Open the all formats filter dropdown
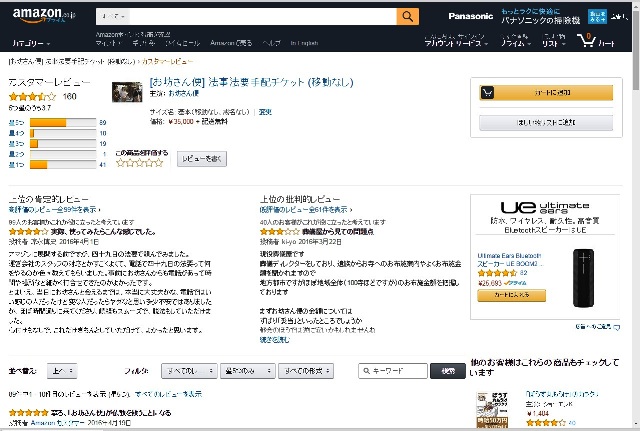 306,371
